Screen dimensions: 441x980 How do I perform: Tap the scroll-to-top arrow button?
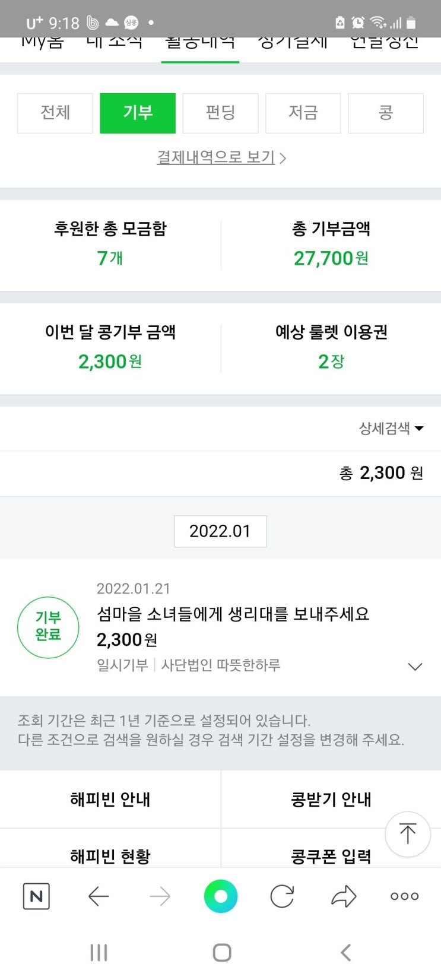(408, 834)
